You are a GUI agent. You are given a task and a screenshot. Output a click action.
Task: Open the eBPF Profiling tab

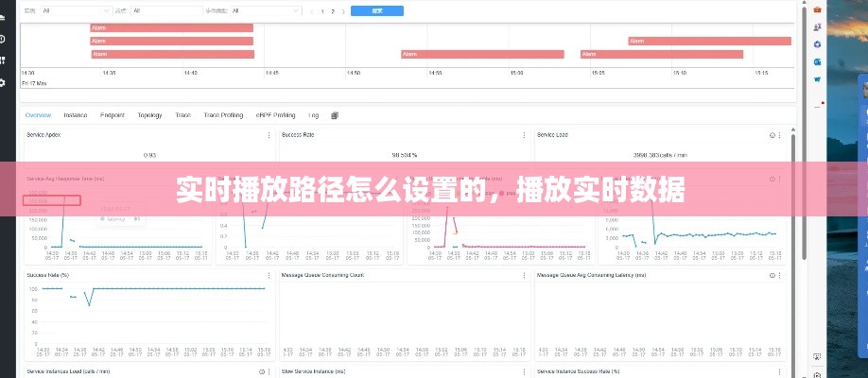coord(275,115)
